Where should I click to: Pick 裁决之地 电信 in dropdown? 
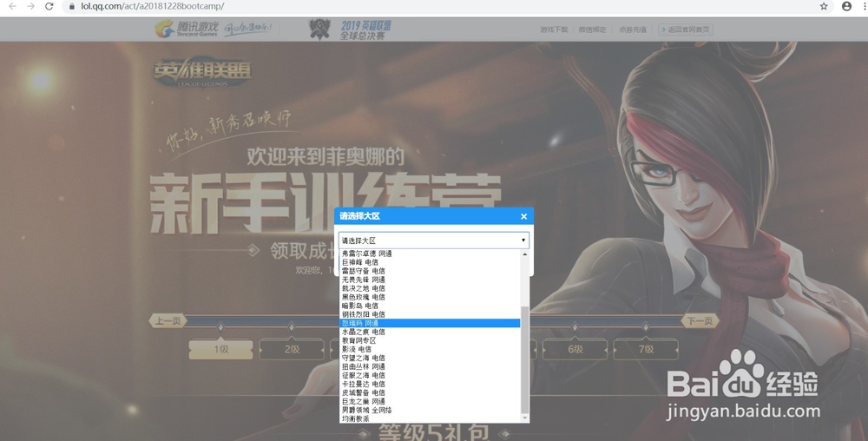coord(430,288)
